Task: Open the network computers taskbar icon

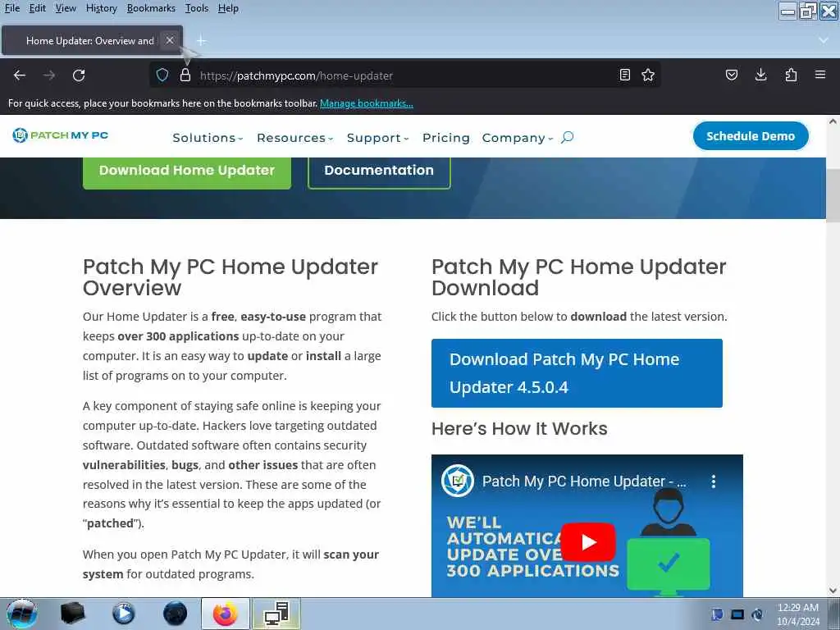Action: (276, 614)
